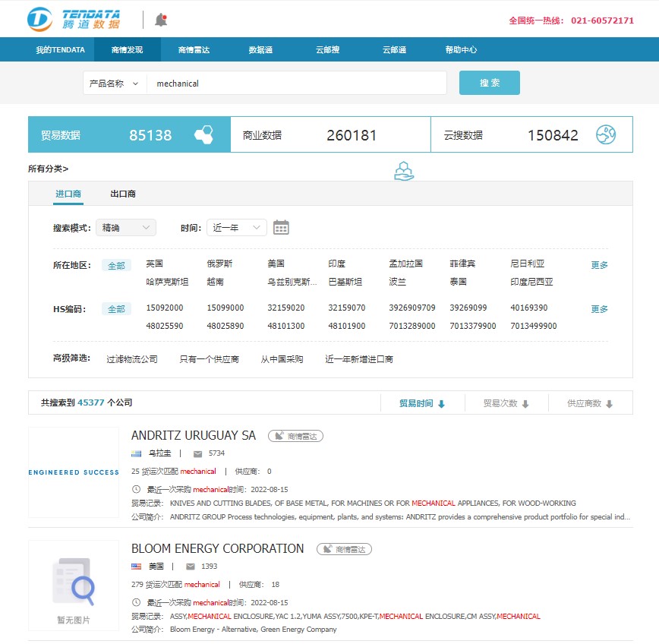The image size is (659, 644).
Task: Filter by region 哈萨克斯坦
Action: pos(167,282)
